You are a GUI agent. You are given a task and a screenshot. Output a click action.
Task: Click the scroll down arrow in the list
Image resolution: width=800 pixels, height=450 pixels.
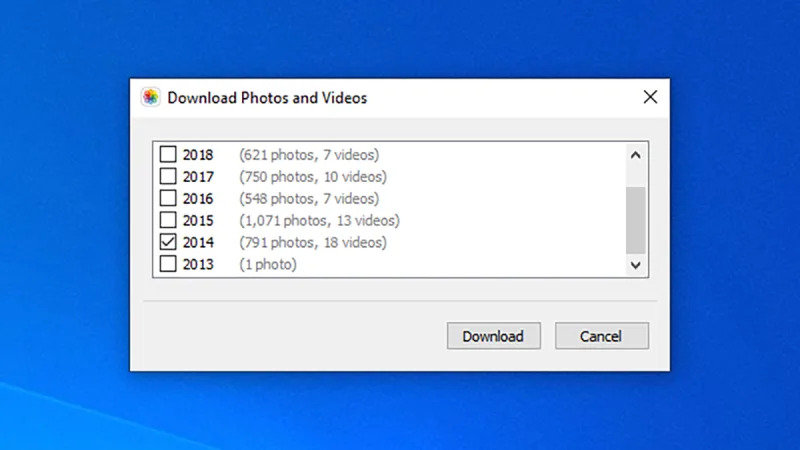(x=635, y=265)
